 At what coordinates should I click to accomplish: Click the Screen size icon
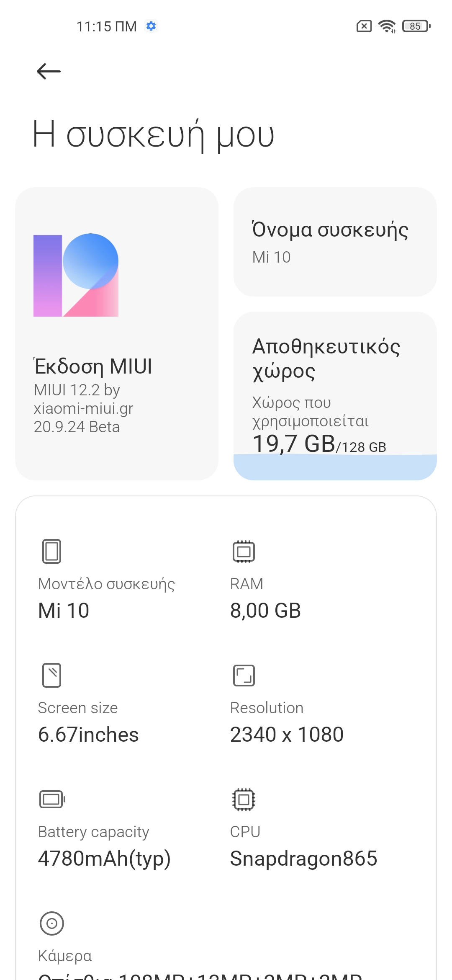(x=51, y=675)
